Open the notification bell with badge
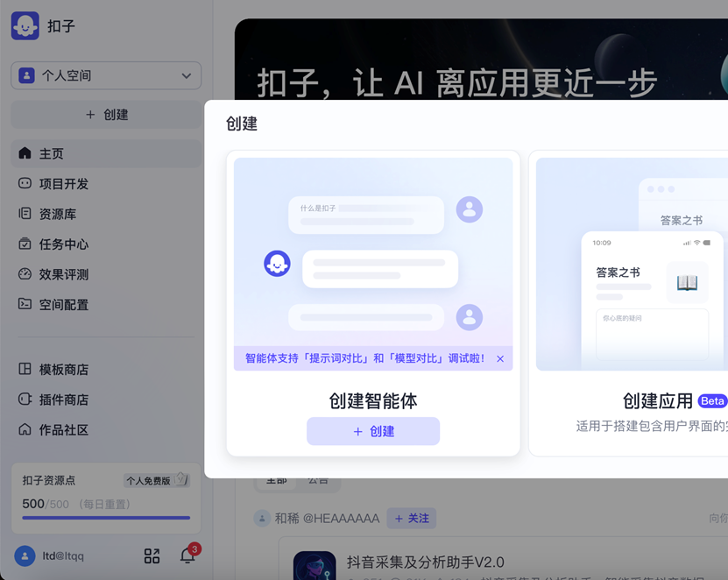 187,555
